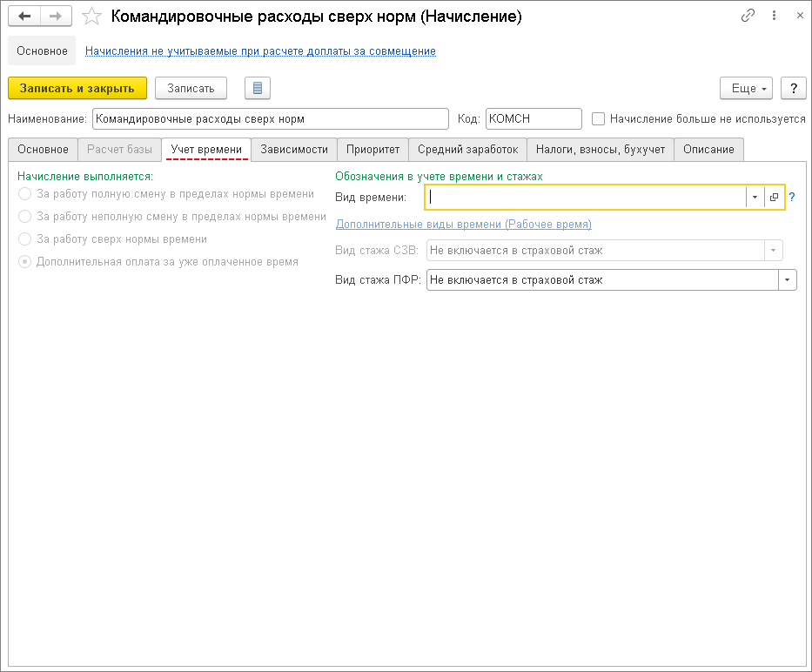This screenshot has height=672, width=812.
Task: Focus the Код input field
Action: click(534, 118)
